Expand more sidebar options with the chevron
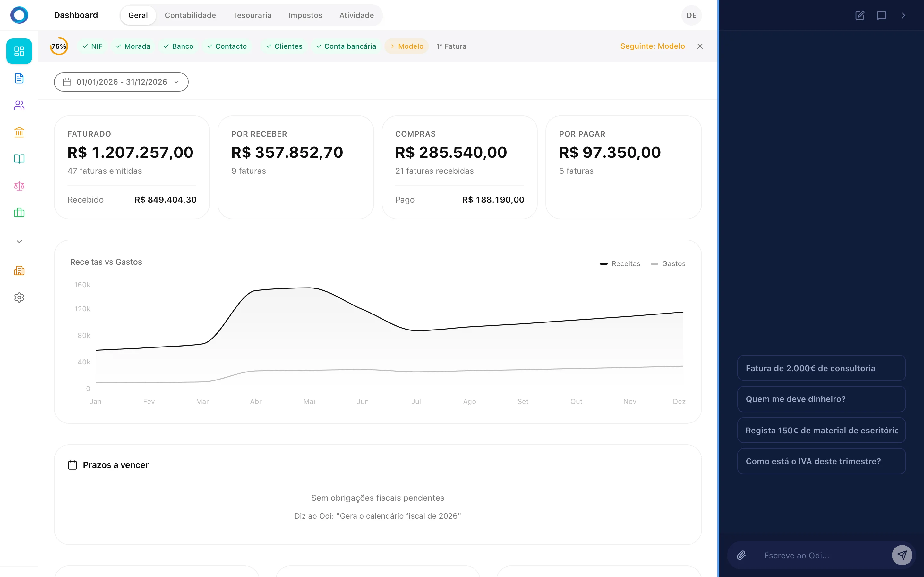924x577 pixels. click(19, 241)
